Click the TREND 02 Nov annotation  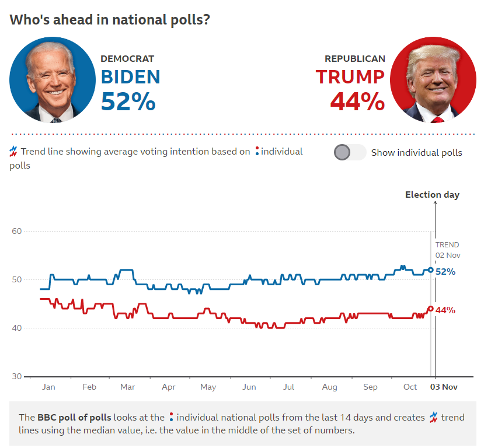[x=448, y=250]
